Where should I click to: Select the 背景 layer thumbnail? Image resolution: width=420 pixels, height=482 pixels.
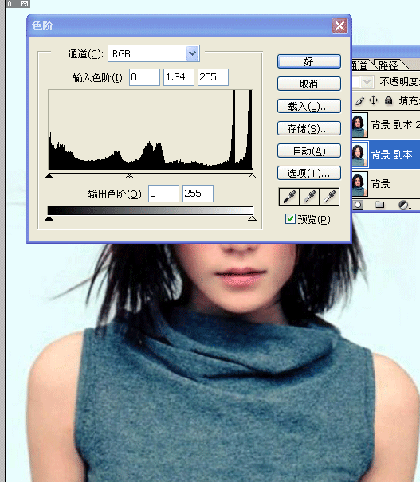tap(359, 184)
